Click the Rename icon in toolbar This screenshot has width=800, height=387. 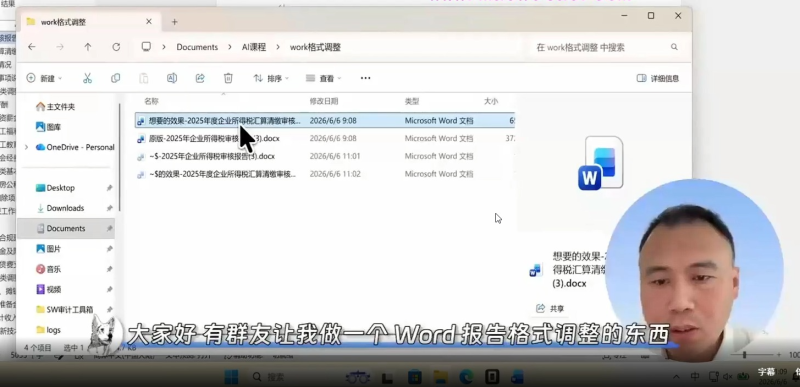click(172, 78)
